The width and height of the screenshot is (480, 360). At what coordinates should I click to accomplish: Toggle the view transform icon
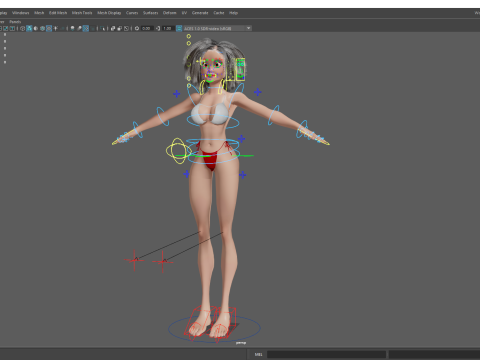point(179,28)
